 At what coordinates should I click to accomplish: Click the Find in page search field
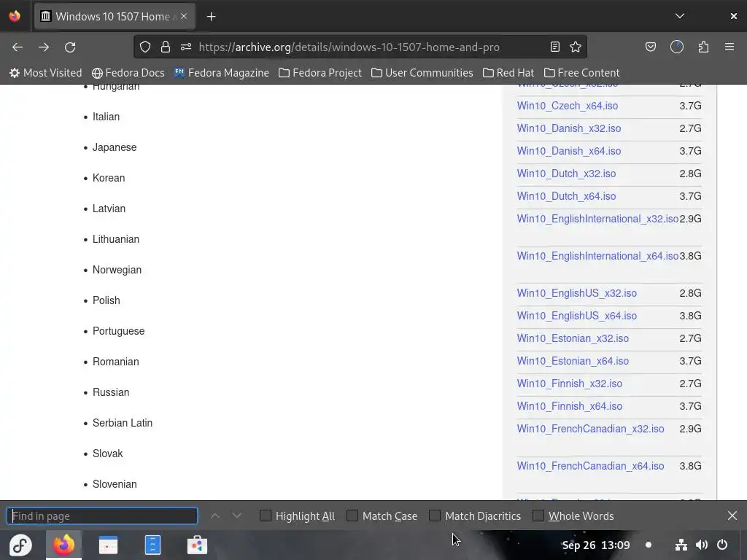[x=102, y=516]
